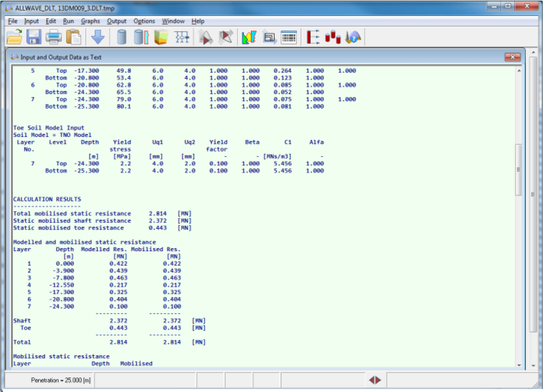Viewport: 543px width, 392px height.
Task: Click the layered soil block icon
Action: tap(161, 37)
